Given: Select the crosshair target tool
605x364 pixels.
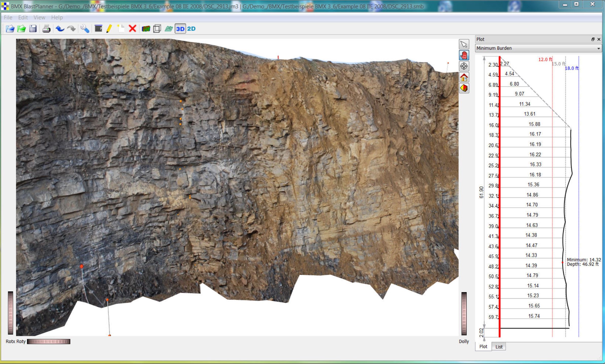Looking at the screenshot, I should click(464, 66).
